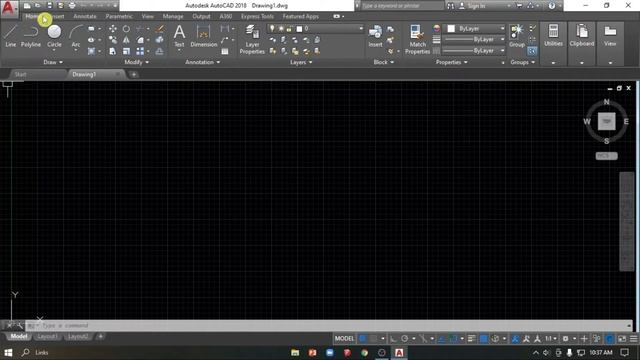Click the Save icon in quick access toolbar
This screenshot has height=360, width=640.
49,6
